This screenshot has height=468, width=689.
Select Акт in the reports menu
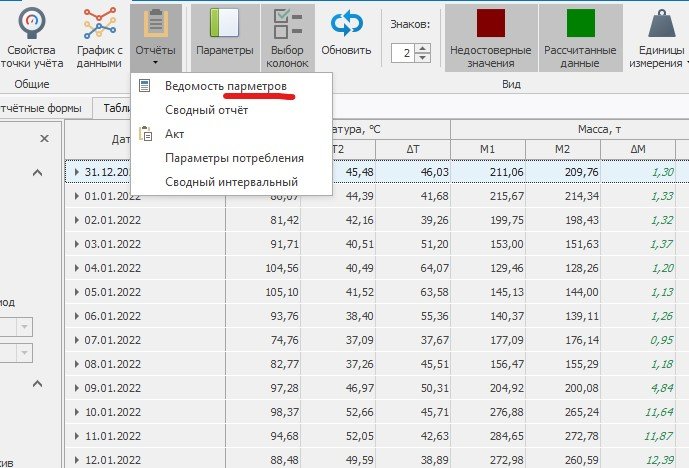pyautogui.click(x=175, y=134)
